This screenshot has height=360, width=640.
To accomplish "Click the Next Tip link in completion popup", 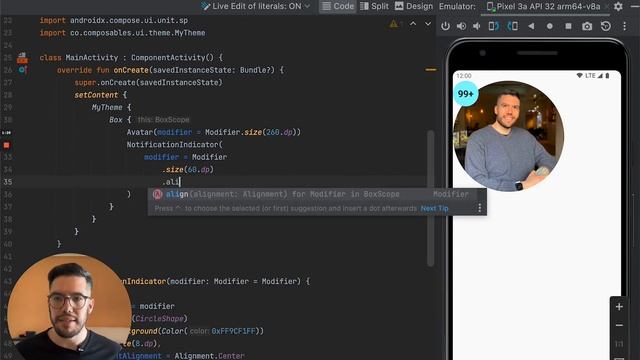I will pos(434,209).
